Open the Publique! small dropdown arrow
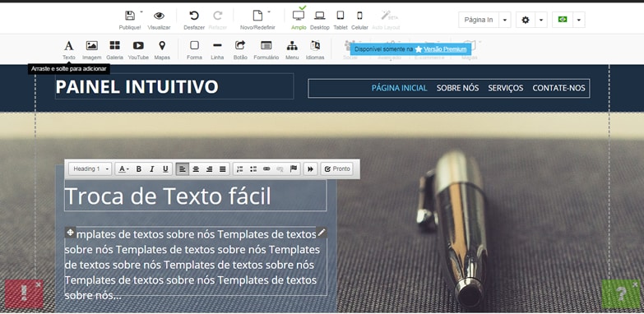The width and height of the screenshot is (644, 314). 141,12
